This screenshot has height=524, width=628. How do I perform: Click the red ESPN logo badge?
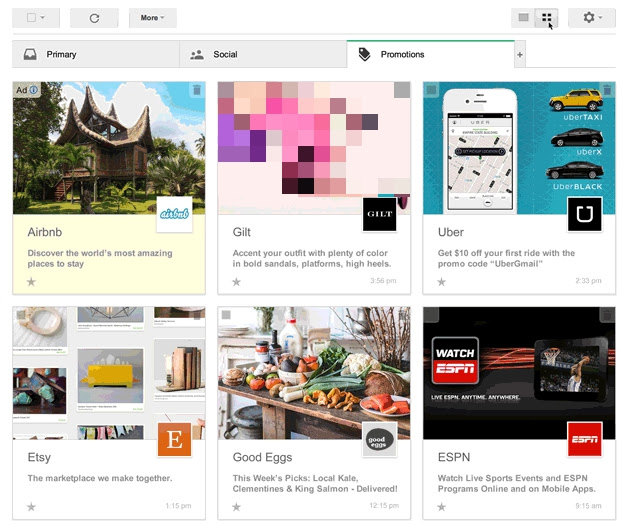[585, 439]
